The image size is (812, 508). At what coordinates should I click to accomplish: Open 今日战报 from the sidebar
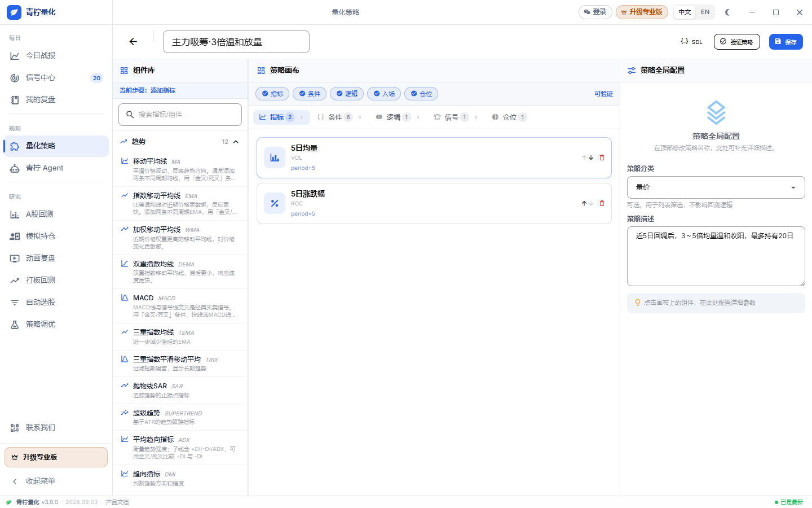pyautogui.click(x=56, y=55)
